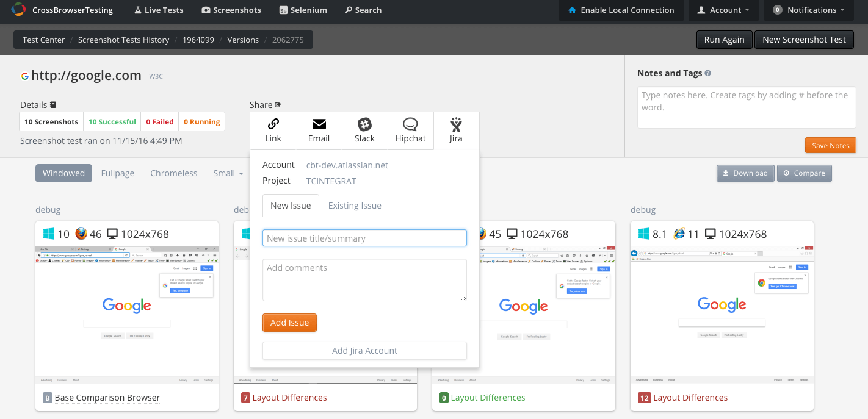Image resolution: width=868 pixels, height=419 pixels.
Task: Click the CrossBrowserTesting logo icon
Action: coord(18,10)
